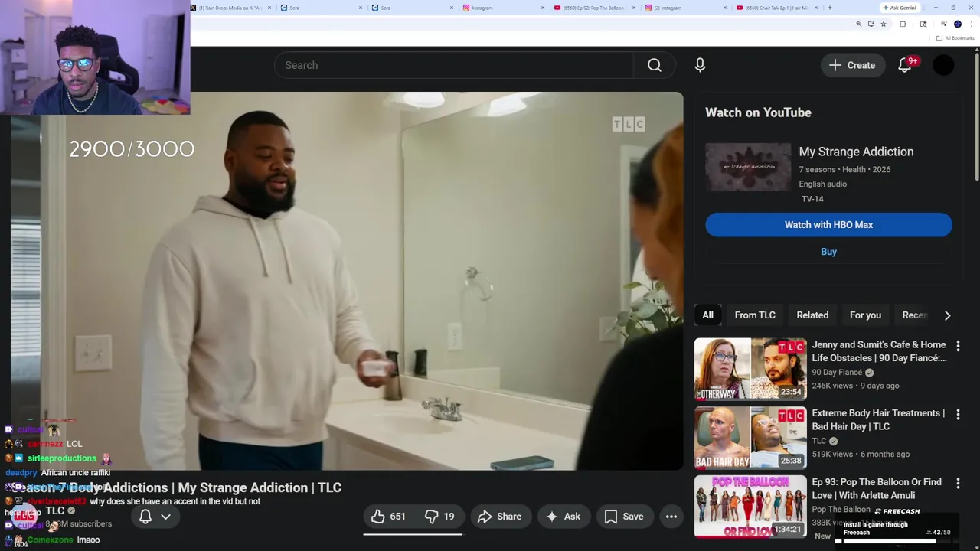
Task: Save the video to a playlist
Action: (624, 517)
